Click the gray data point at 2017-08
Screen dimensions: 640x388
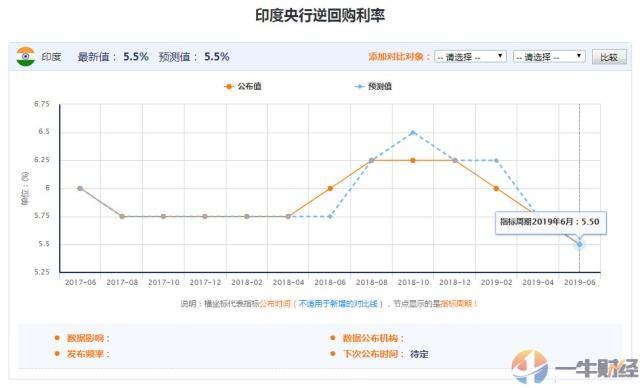point(122,216)
